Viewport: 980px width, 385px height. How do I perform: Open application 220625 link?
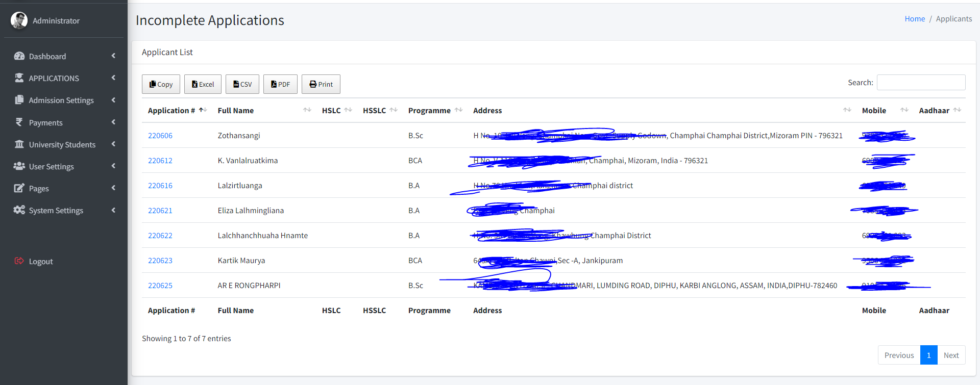(x=160, y=286)
